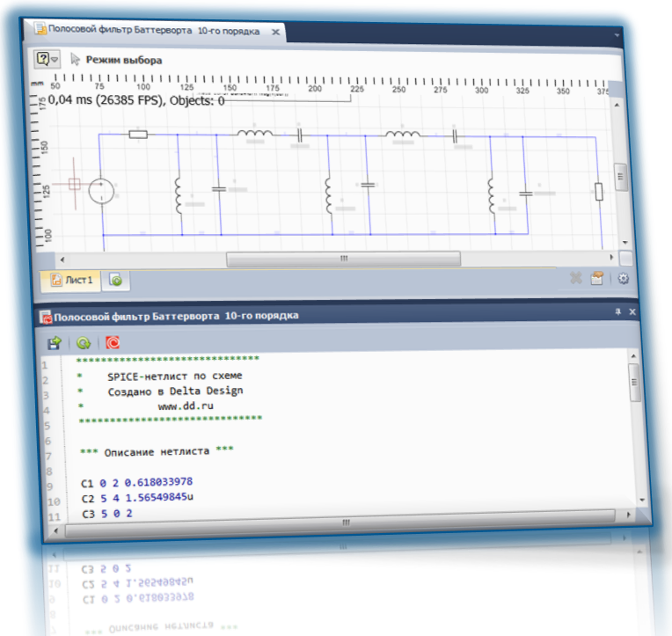Click netlist line 'SPICE-нетлист по схеме'
Screen dimensions: 672x636
pyautogui.click(x=175, y=376)
